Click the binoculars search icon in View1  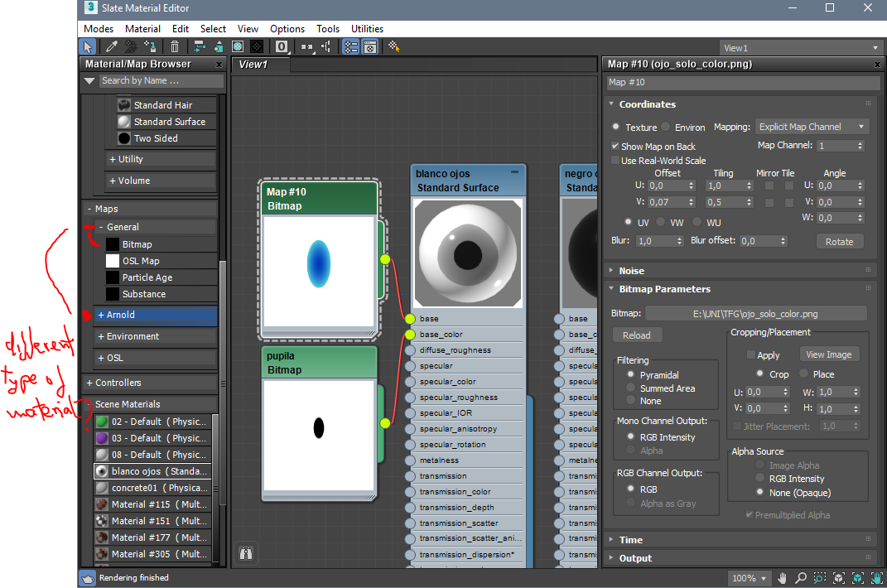click(x=245, y=553)
